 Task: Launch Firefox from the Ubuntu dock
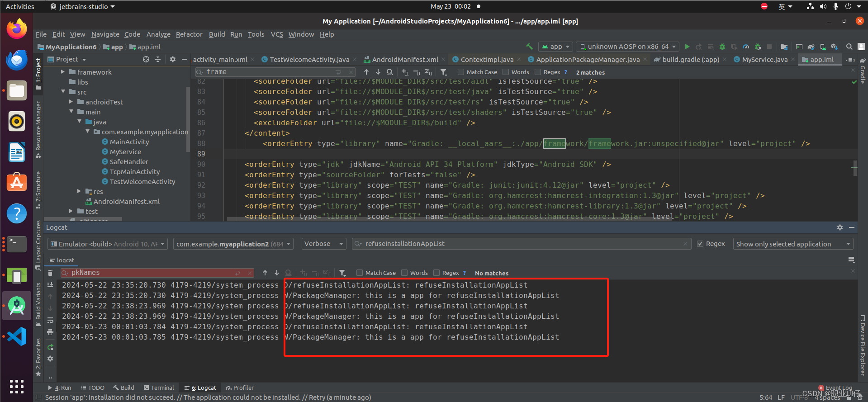pos(17,29)
